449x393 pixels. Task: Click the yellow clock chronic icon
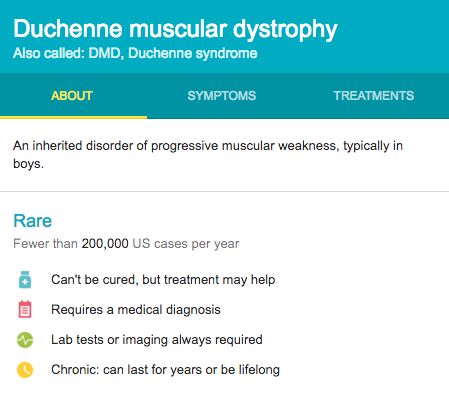coord(25,370)
